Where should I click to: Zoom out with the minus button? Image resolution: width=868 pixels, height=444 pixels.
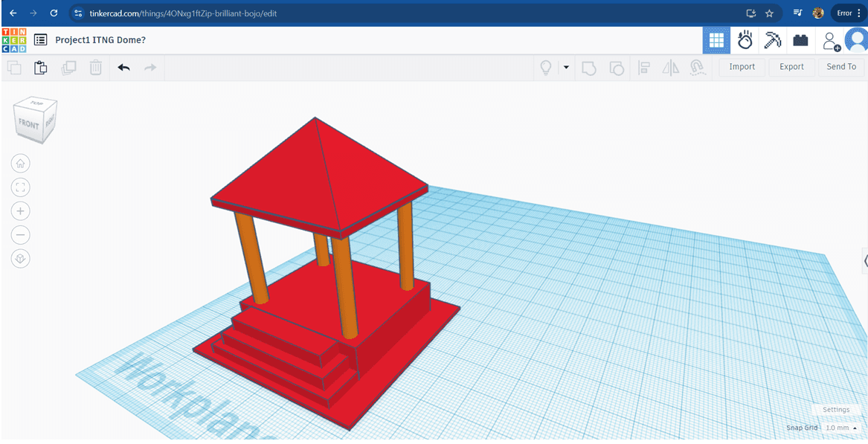coord(21,235)
